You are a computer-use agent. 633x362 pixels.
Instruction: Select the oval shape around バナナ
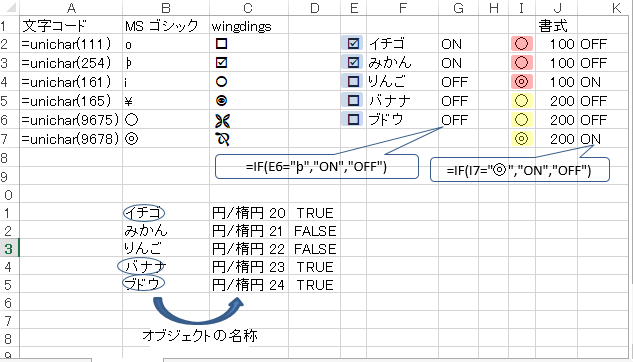pos(141,266)
